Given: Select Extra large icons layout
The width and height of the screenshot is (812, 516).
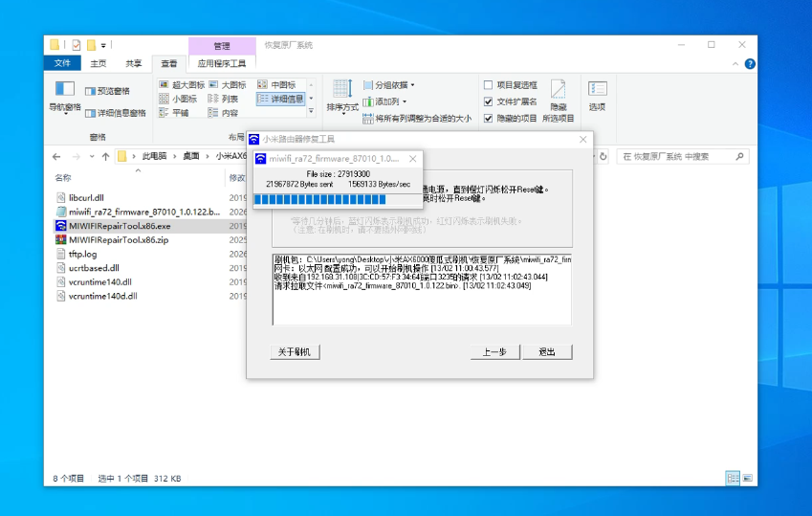Looking at the screenshot, I should [x=183, y=84].
